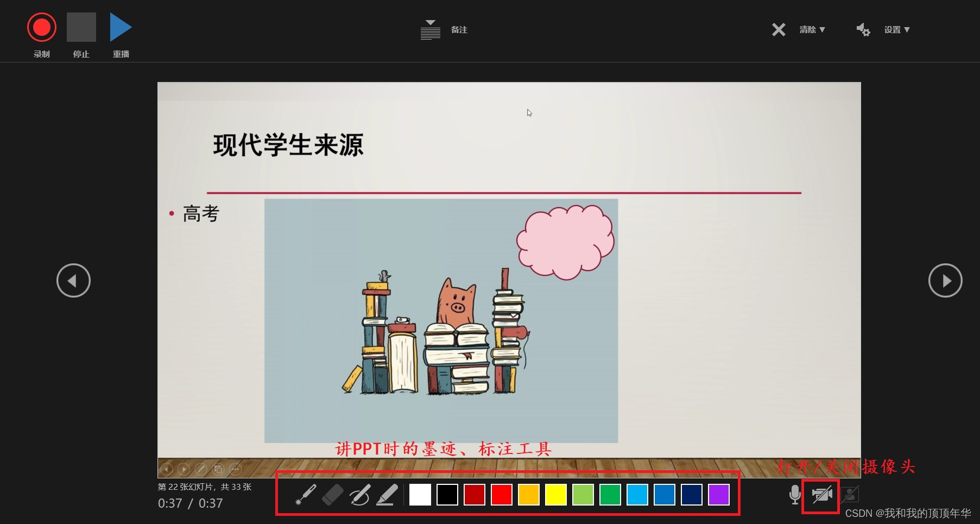Toggle the camera on or off
This screenshot has height=524, width=980.
pos(822,495)
